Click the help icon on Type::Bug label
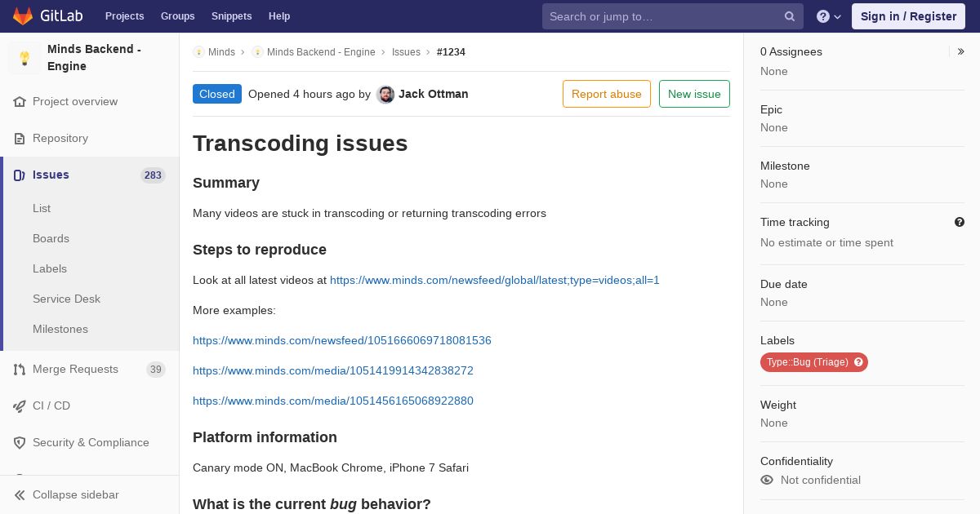 [x=858, y=362]
